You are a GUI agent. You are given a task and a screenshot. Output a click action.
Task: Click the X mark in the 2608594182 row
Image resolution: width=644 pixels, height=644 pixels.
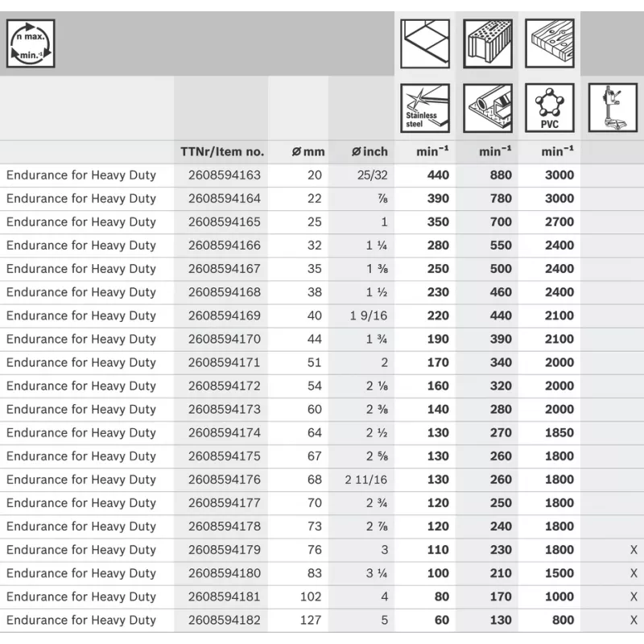[634, 620]
